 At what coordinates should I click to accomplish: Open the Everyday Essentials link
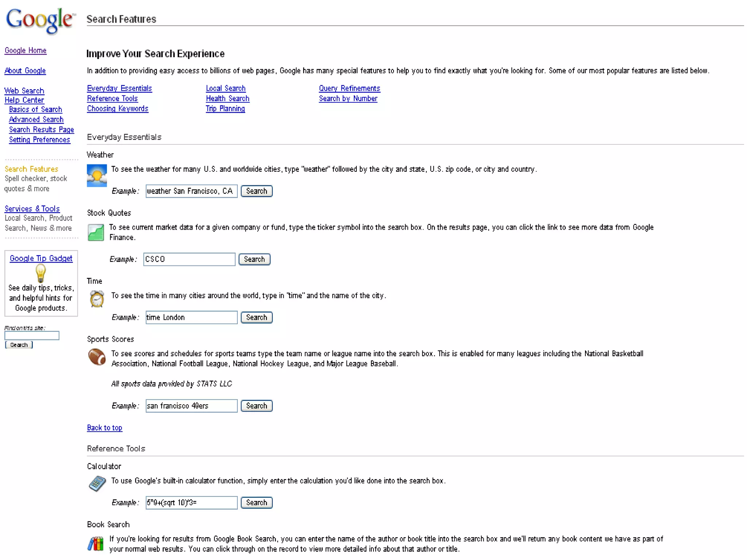click(x=119, y=88)
